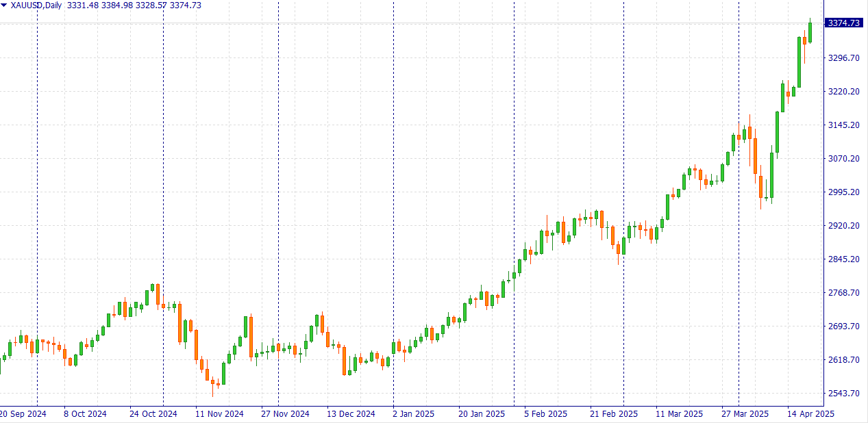
Task: Pick the 2693.70 price axis label
Action: click(x=843, y=326)
